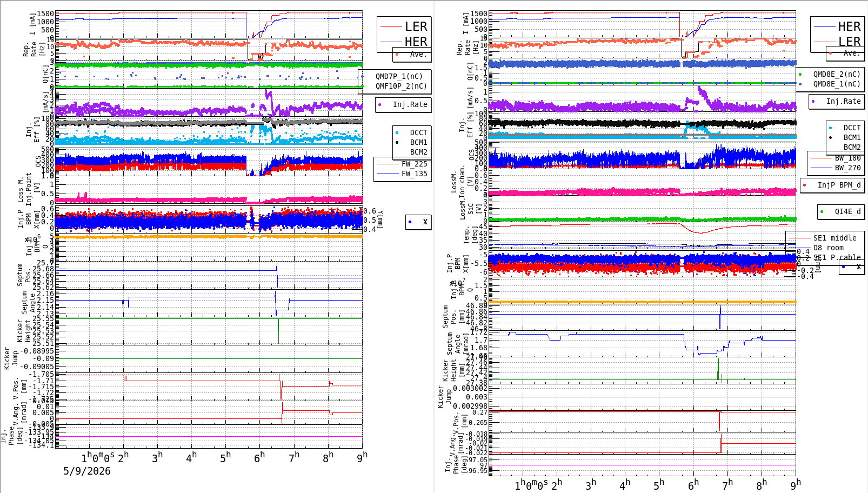Click the 0.002998 kicker jump tick

pyautogui.click(x=470, y=406)
